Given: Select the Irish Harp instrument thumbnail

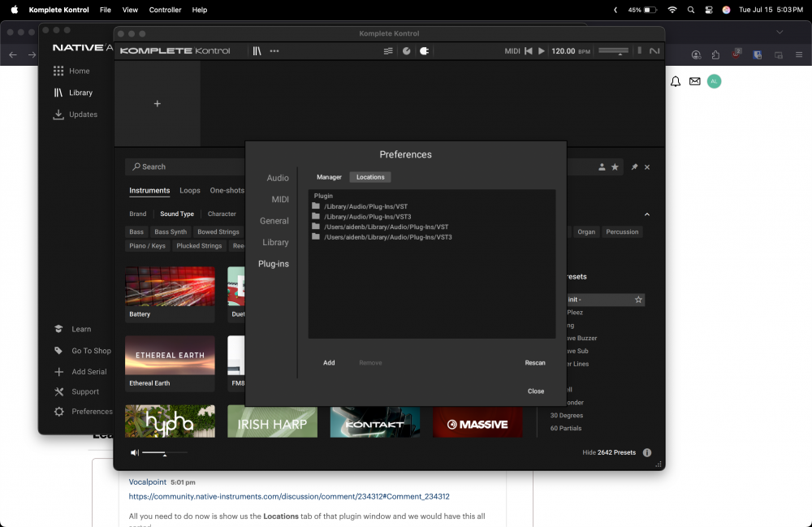Looking at the screenshot, I should (272, 421).
